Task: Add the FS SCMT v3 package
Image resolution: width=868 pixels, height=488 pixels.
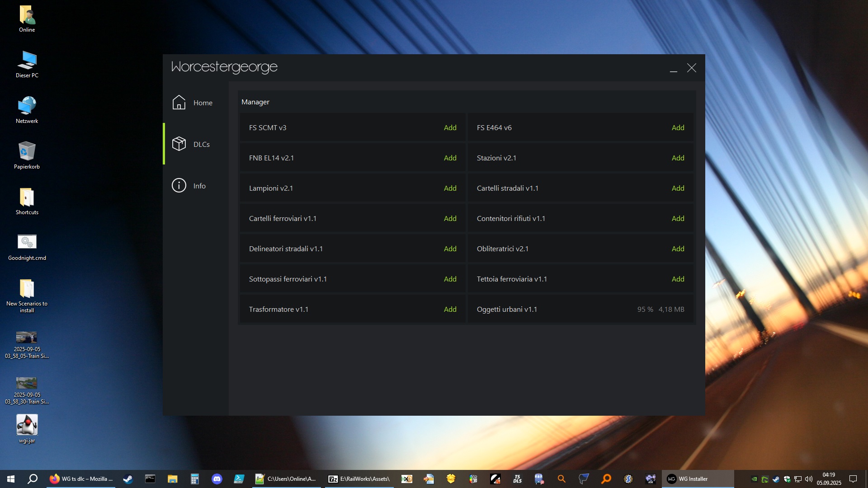Action: (x=450, y=128)
